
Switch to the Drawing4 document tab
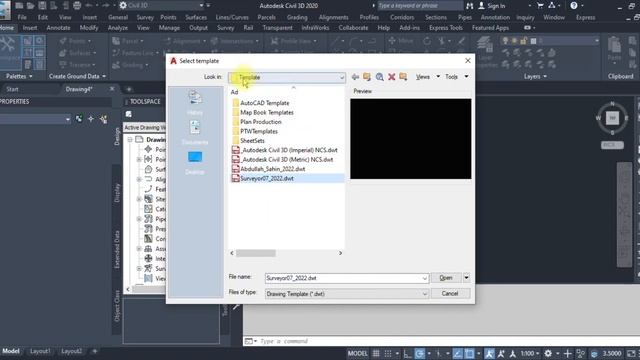click(79, 89)
